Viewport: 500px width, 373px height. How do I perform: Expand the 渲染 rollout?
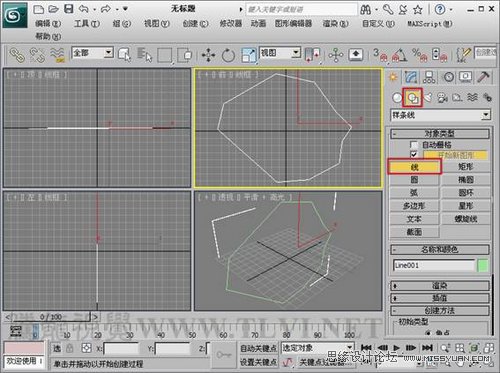[x=440, y=286]
